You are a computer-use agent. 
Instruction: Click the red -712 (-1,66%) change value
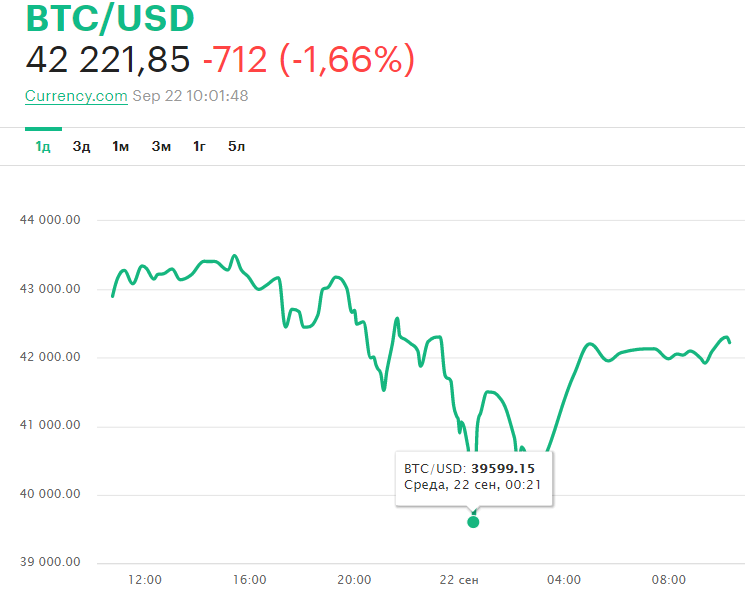pyautogui.click(x=308, y=61)
